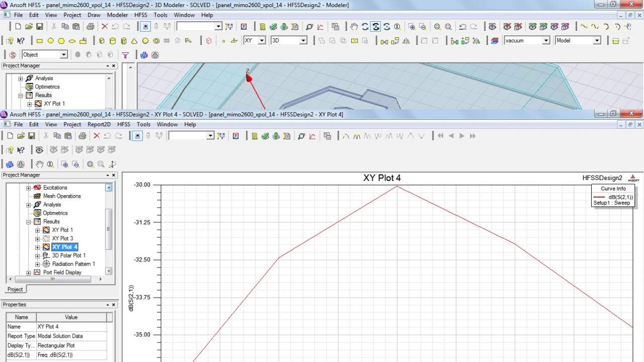Viewport: 644px width, 362px height.
Task: Click the Validate green checkmark in plot toolbar
Action: click(265, 136)
